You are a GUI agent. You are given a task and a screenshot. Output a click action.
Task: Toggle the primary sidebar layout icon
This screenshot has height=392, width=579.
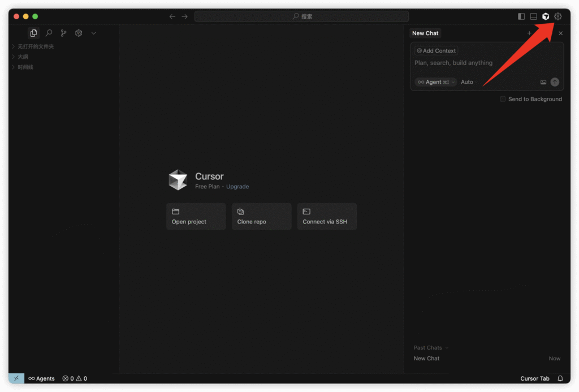[521, 16]
